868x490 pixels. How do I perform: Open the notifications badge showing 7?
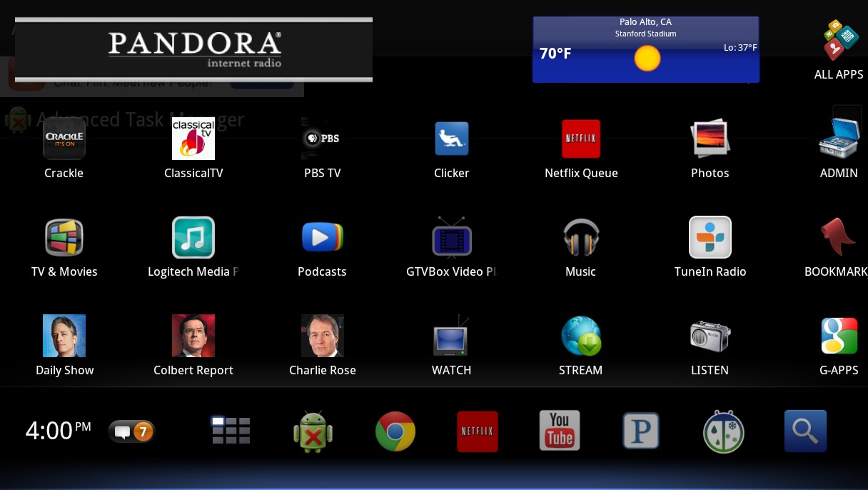click(131, 431)
